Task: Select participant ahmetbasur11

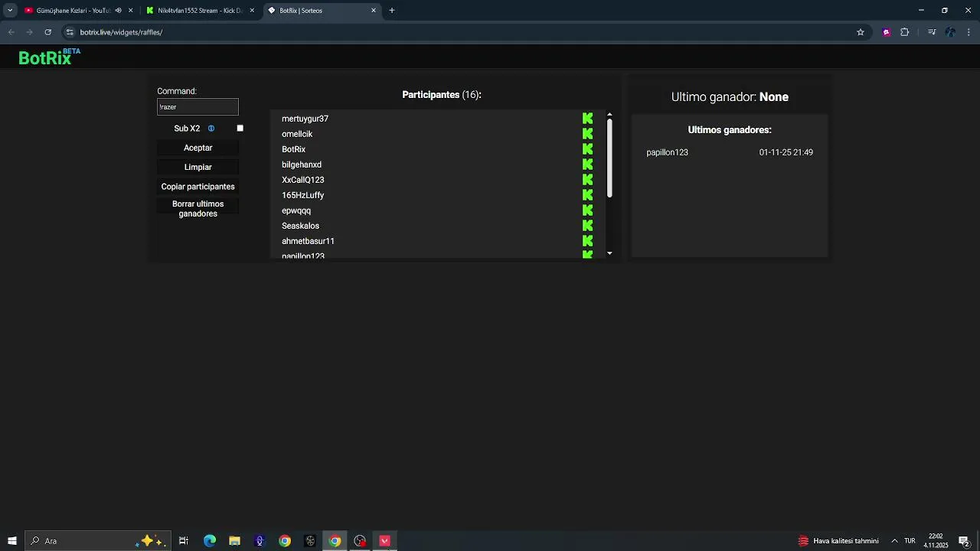Action: pyautogui.click(x=308, y=241)
